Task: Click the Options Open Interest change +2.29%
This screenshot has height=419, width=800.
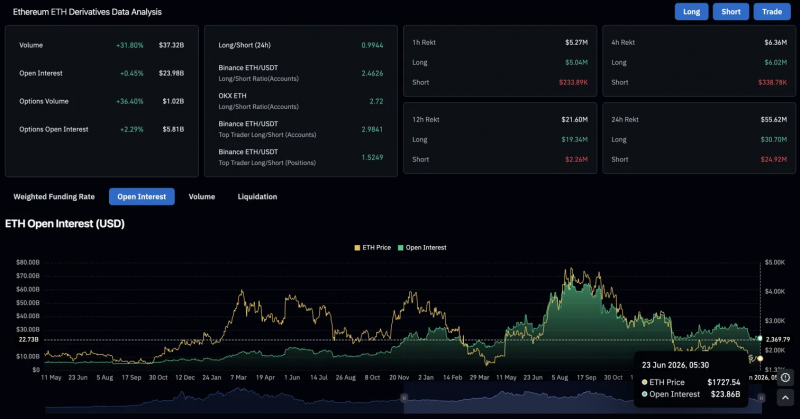Action: point(132,129)
